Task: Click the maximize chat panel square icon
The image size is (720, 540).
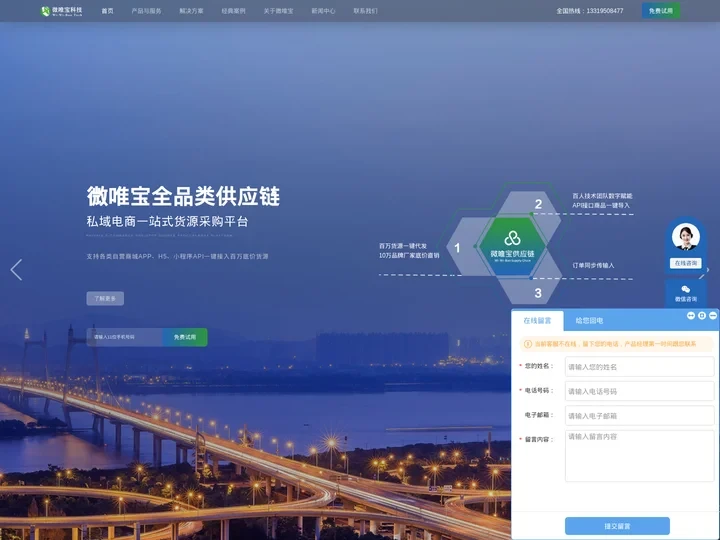Action: [702, 315]
